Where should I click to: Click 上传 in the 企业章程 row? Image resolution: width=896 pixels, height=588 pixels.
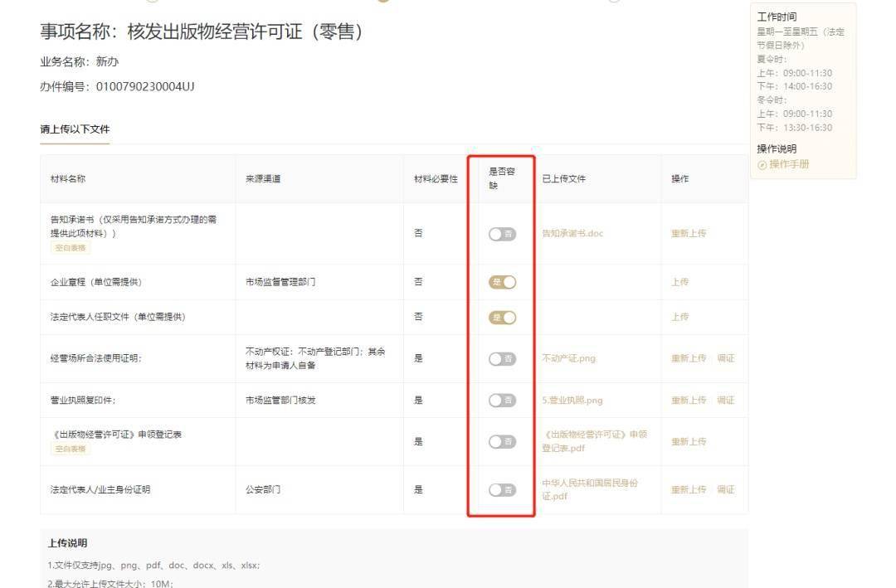pos(682,282)
